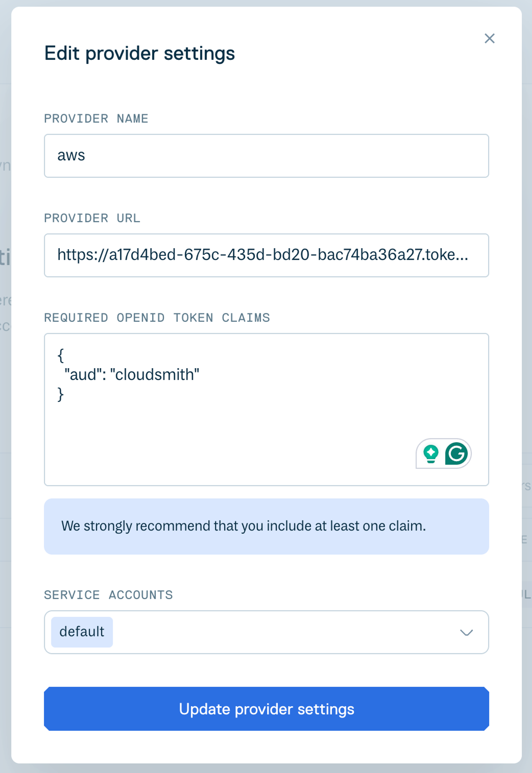Deselect default from Service Accounts
The image size is (532, 773).
(82, 631)
